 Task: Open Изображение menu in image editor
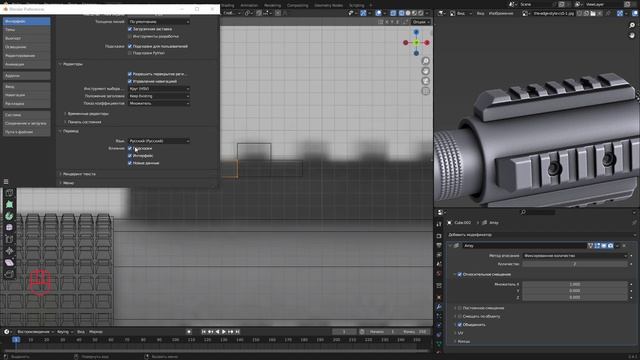click(501, 13)
